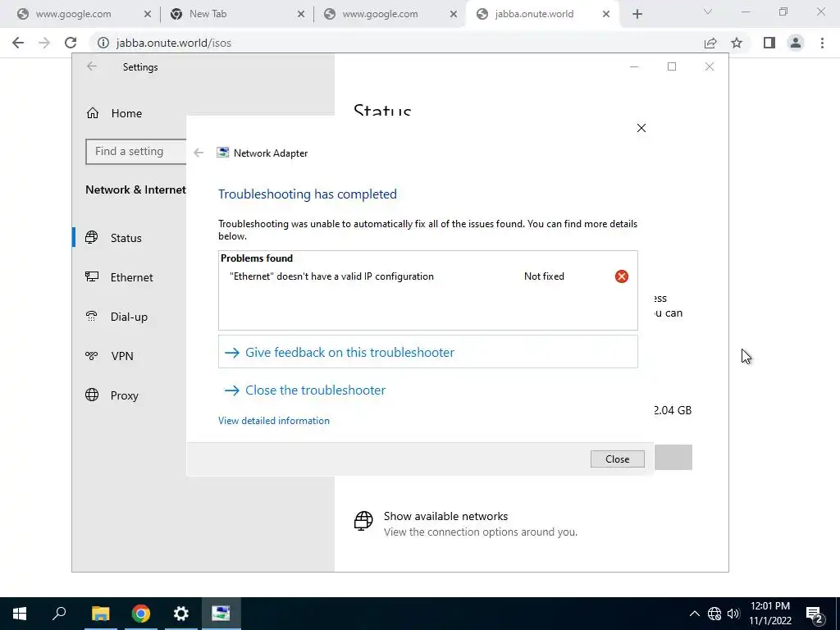Show hidden system tray icons

[694, 614]
